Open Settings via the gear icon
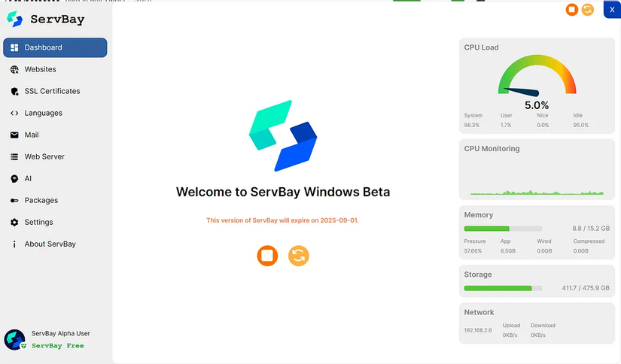 14,223
